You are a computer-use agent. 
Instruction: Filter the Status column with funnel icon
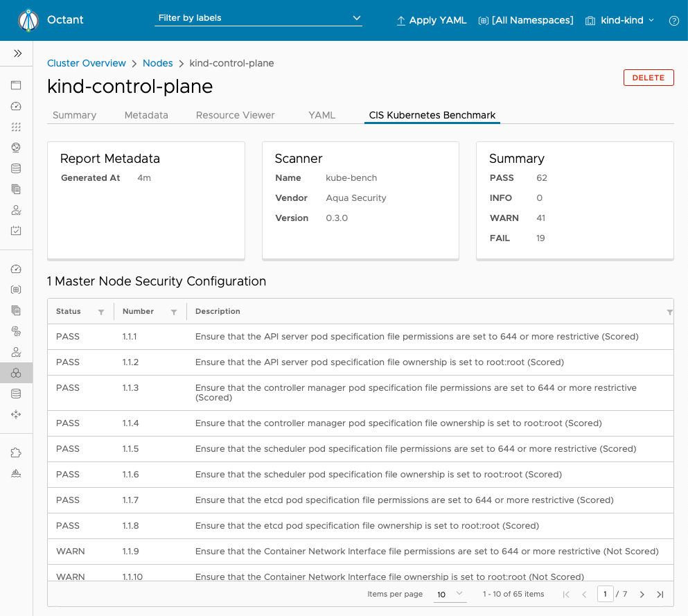[101, 312]
